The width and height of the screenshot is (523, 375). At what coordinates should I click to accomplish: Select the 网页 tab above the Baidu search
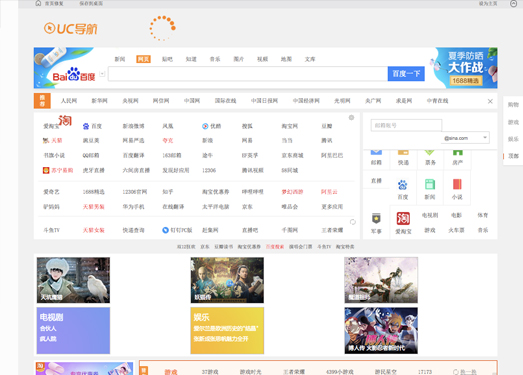(143, 59)
